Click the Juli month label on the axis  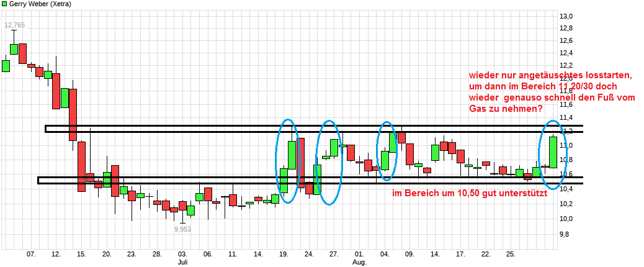click(x=182, y=262)
